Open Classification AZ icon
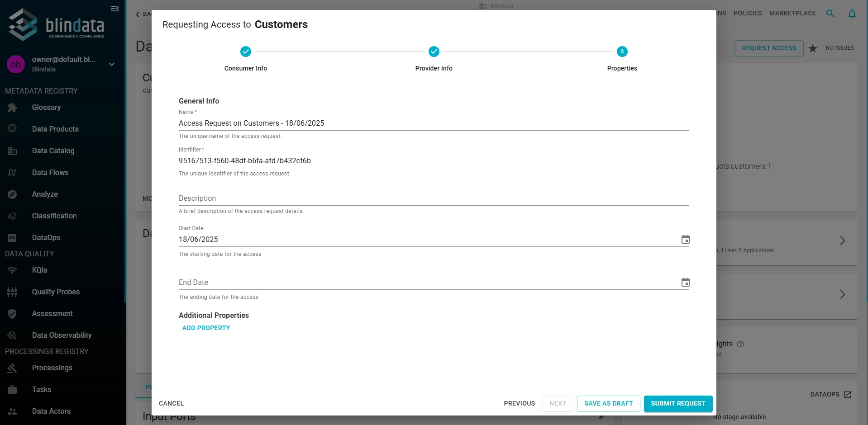This screenshot has width=868, height=425. click(x=12, y=216)
